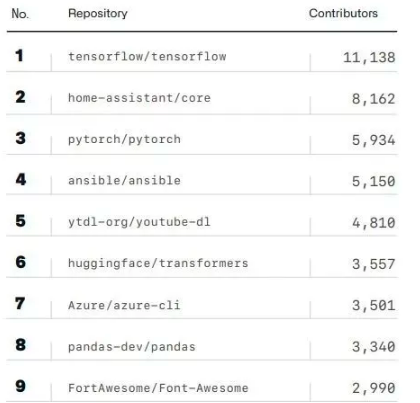The width and height of the screenshot is (420, 403).
Task: Click the No. column header
Action: point(20,14)
